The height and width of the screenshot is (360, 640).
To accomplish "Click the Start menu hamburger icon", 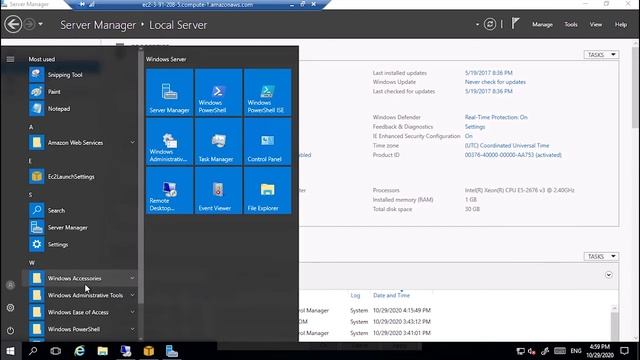I will 10,59.
